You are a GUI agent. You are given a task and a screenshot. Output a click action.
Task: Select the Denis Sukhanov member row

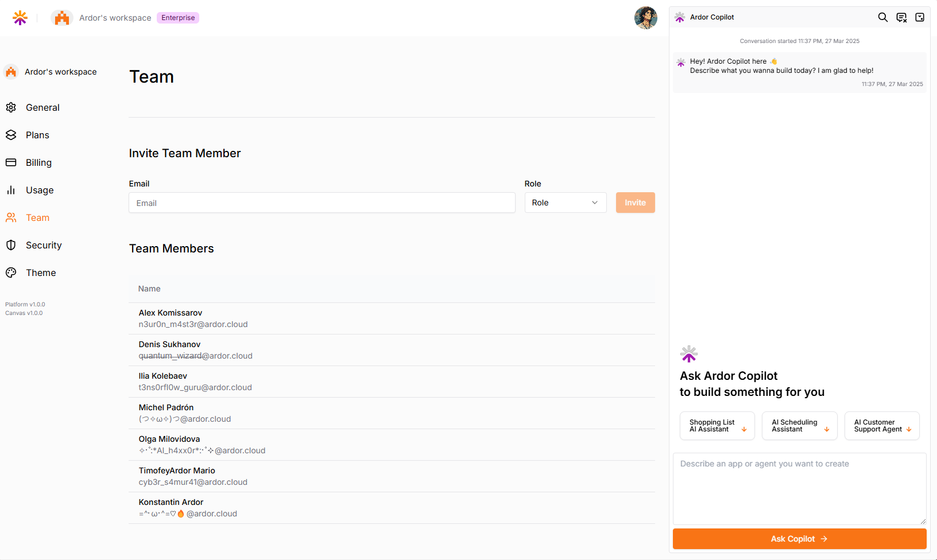pyautogui.click(x=392, y=350)
